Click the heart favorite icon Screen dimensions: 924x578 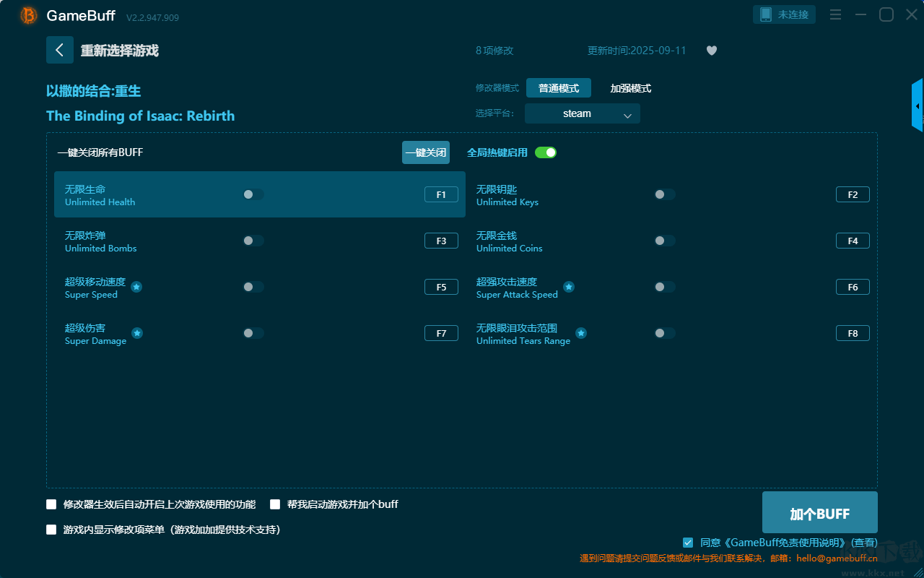coord(712,51)
